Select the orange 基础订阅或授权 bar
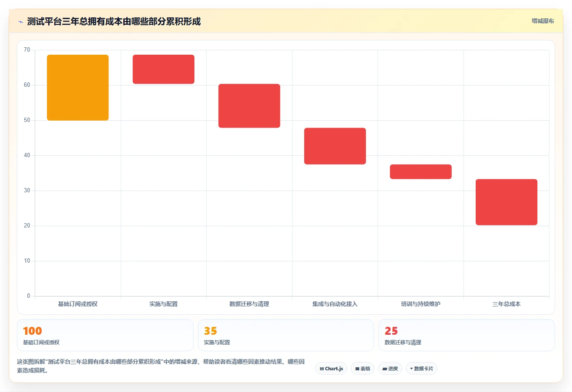The width and height of the screenshot is (572, 392). tap(78, 88)
